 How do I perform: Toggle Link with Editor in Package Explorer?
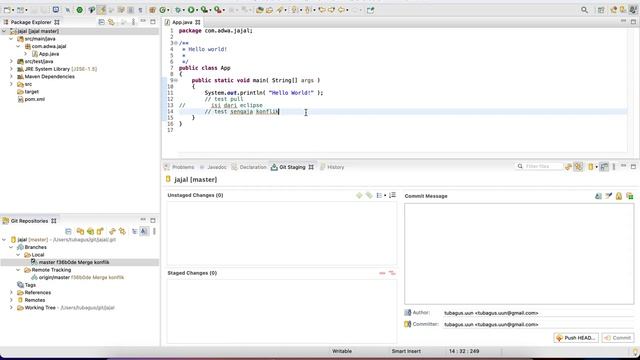coord(111,22)
